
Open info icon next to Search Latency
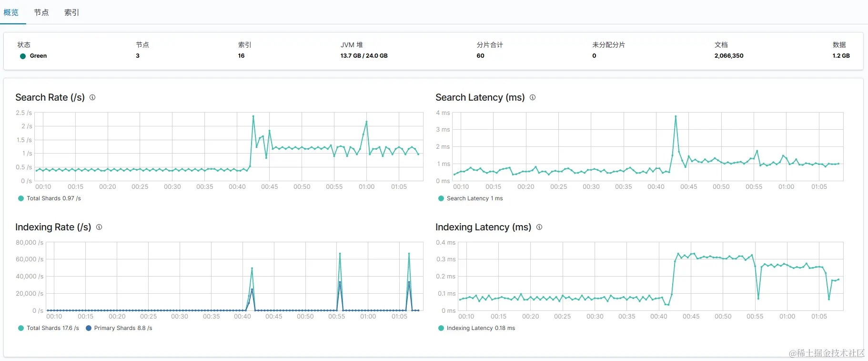[x=533, y=97]
